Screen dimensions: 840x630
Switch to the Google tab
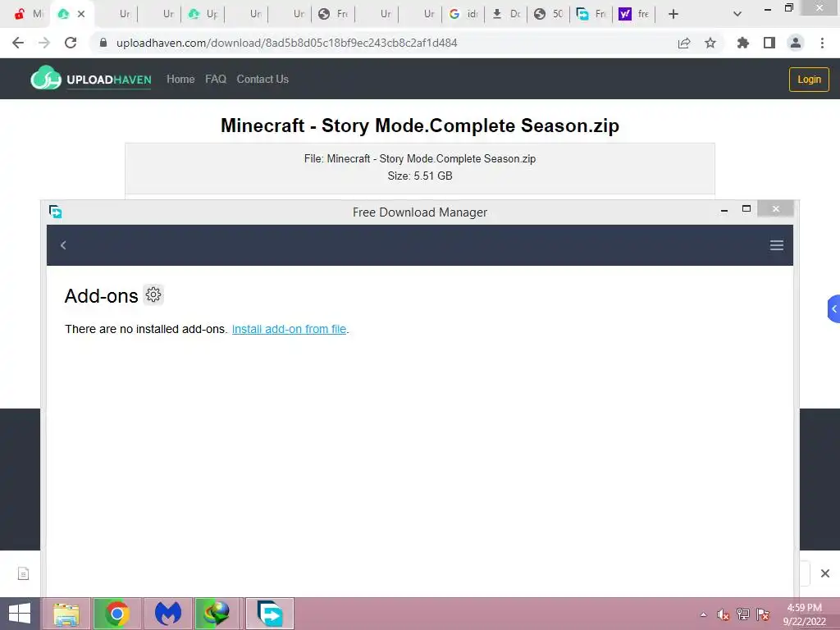[x=463, y=14]
